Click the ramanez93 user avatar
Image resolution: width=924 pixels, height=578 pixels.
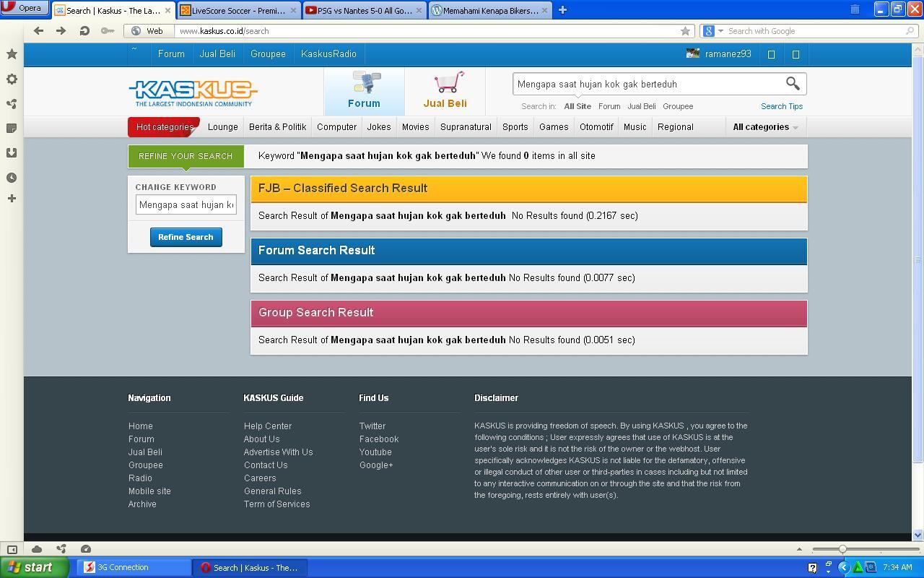coord(693,53)
